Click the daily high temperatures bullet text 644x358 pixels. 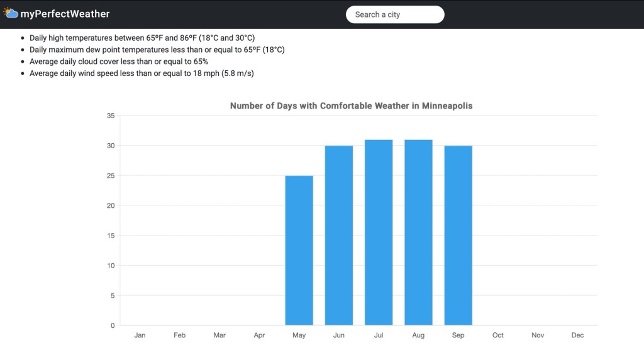142,38
